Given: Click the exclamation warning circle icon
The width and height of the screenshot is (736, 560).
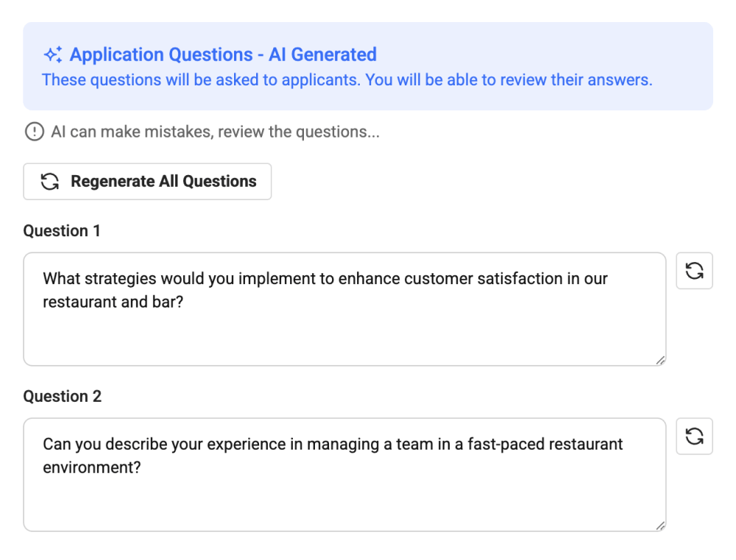Looking at the screenshot, I should (x=34, y=132).
